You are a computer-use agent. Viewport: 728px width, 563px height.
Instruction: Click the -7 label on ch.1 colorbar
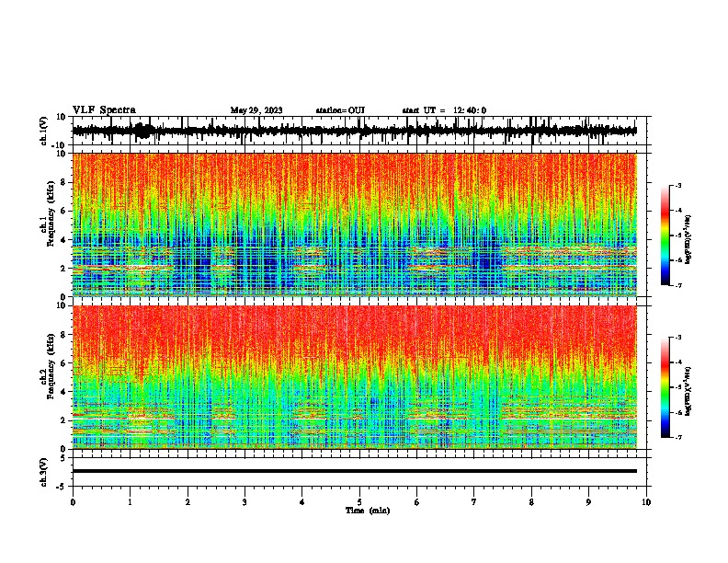(x=678, y=285)
